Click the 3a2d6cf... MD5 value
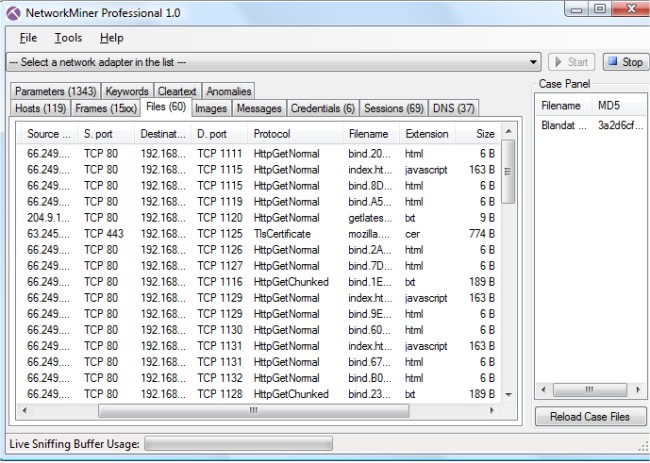 620,125
